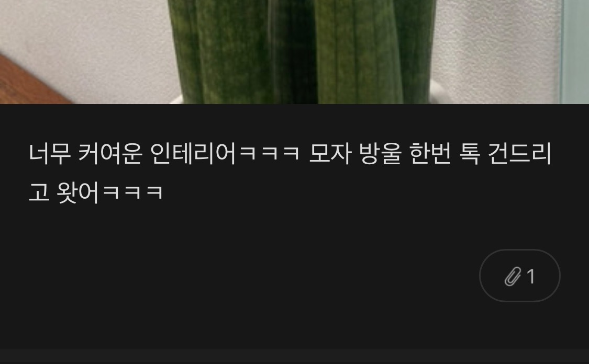
Task: Click the words 모자 방울
Action: (355, 153)
